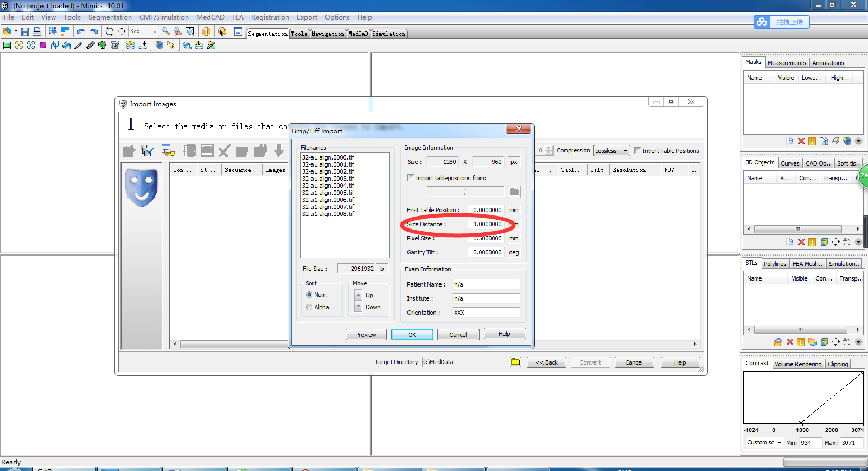Expand the Masks panel actions arrow
Viewport: 868px width, 471px height.
pyautogui.click(x=858, y=141)
